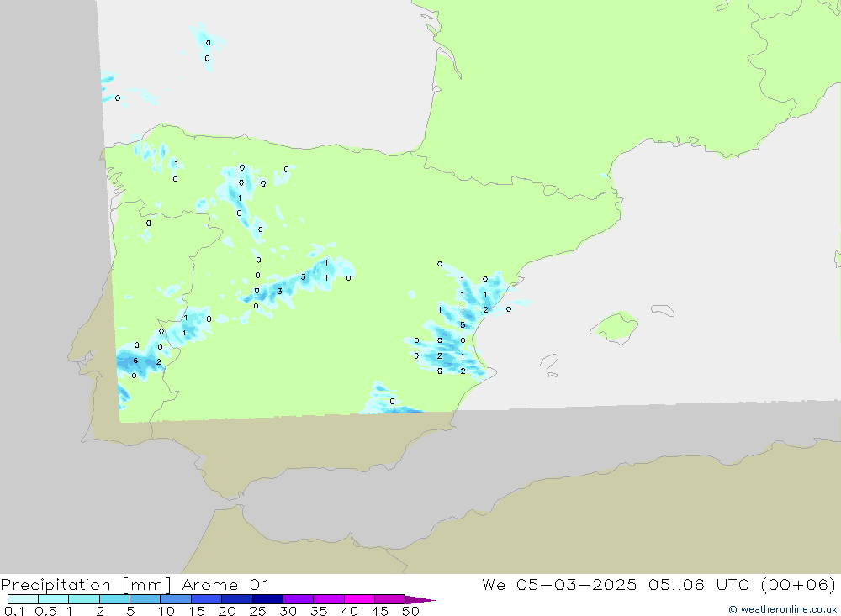Click the '5' precipitation value near the east coast
This screenshot has height=616, width=841.
(463, 325)
